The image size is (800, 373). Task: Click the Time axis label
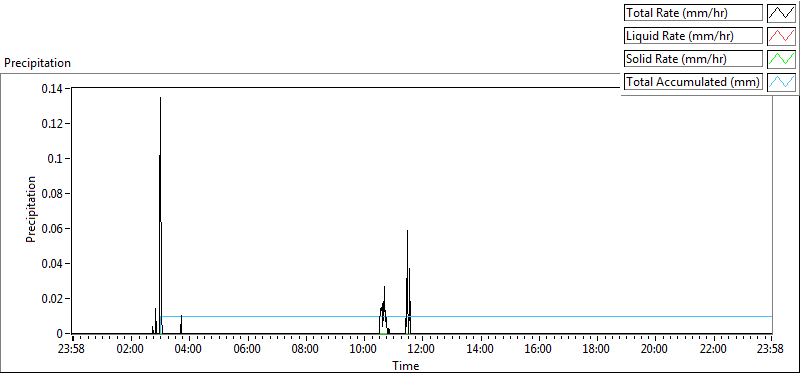406,366
